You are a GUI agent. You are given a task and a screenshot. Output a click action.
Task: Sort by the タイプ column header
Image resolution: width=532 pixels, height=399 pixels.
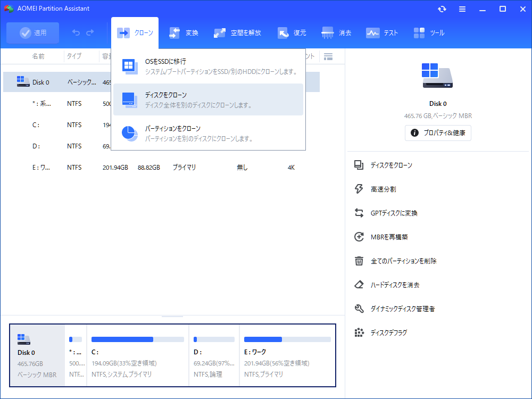74,56
